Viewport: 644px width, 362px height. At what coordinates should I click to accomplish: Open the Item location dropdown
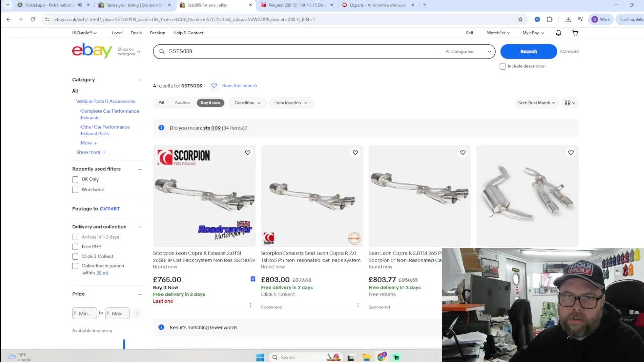click(291, 103)
